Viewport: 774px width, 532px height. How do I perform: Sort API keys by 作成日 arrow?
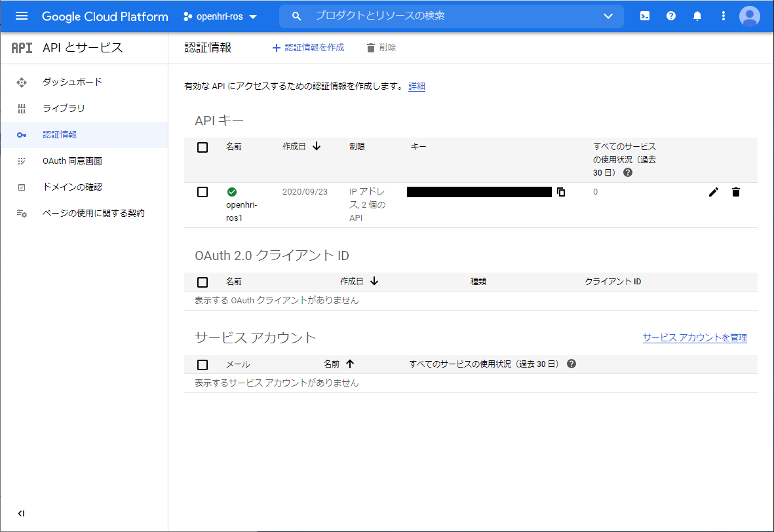pyautogui.click(x=317, y=146)
